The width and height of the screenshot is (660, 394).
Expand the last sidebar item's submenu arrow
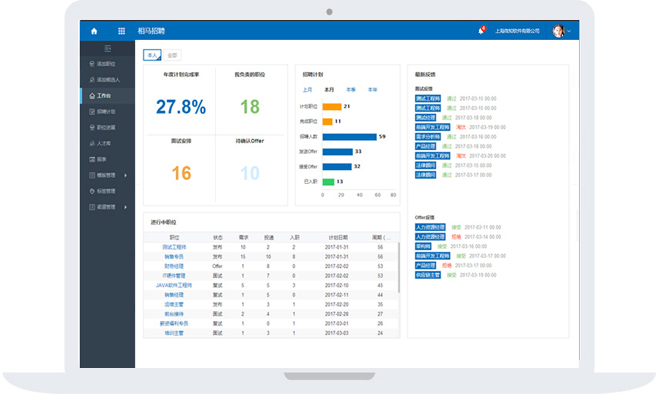[x=125, y=207]
